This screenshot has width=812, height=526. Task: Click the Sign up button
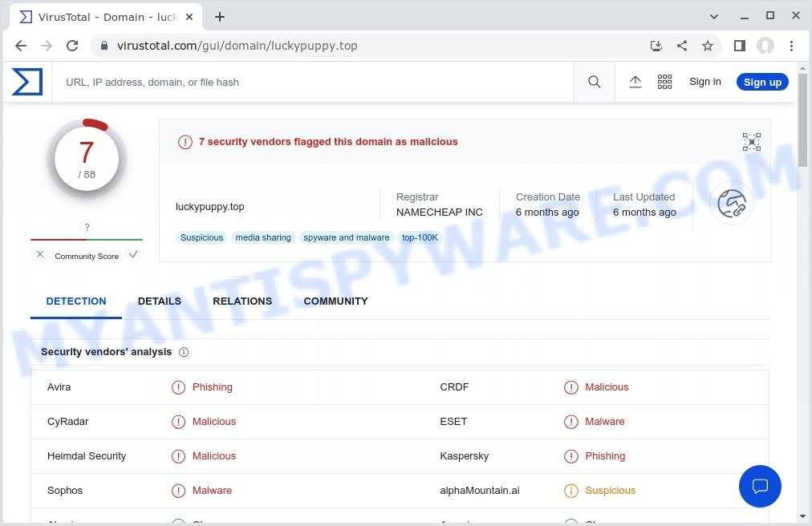click(x=762, y=82)
